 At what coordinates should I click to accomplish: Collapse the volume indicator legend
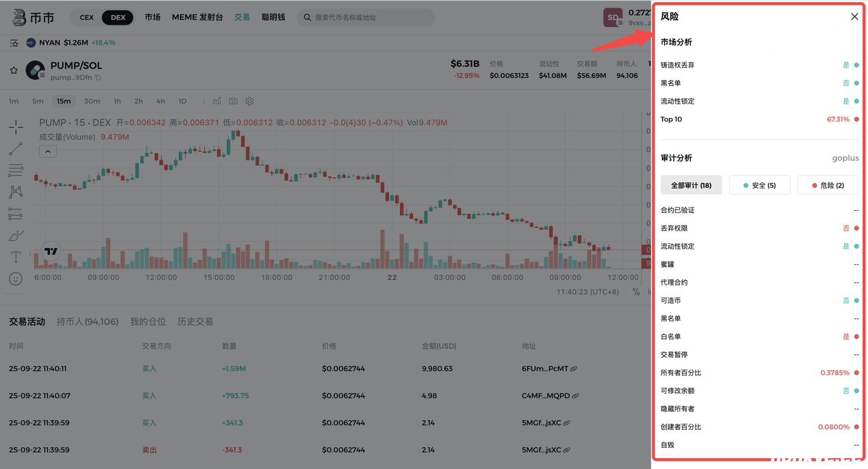tap(47, 152)
